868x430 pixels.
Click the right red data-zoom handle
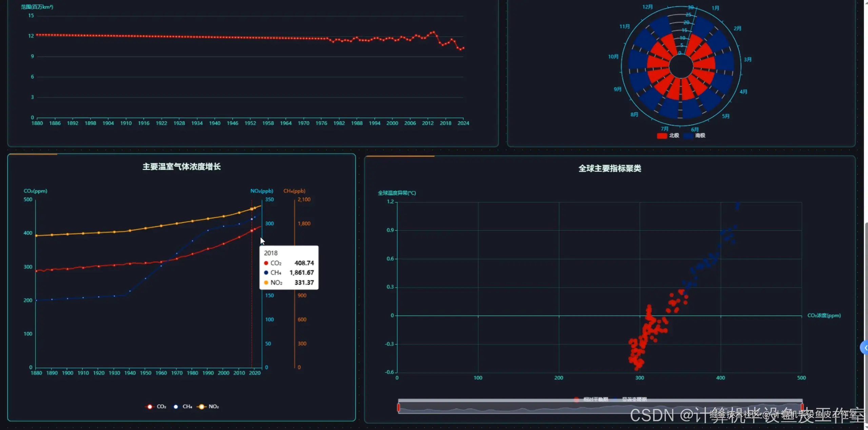pyautogui.click(x=802, y=407)
